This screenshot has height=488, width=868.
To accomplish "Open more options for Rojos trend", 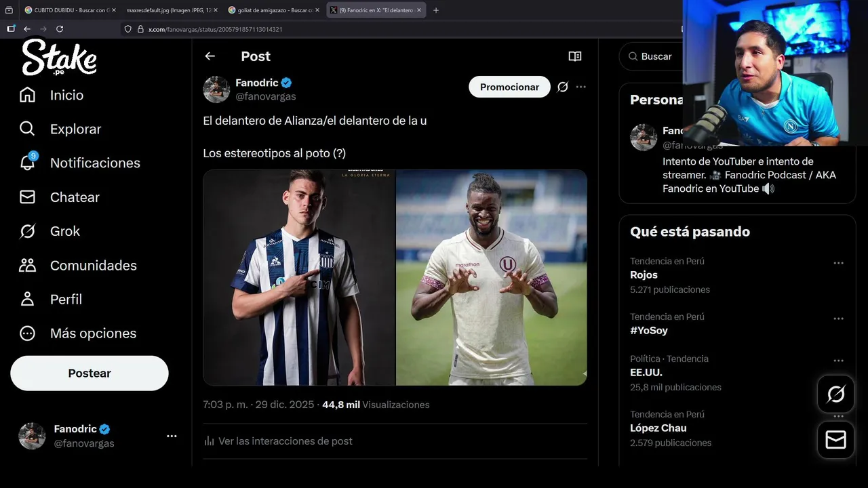I will coord(838,263).
